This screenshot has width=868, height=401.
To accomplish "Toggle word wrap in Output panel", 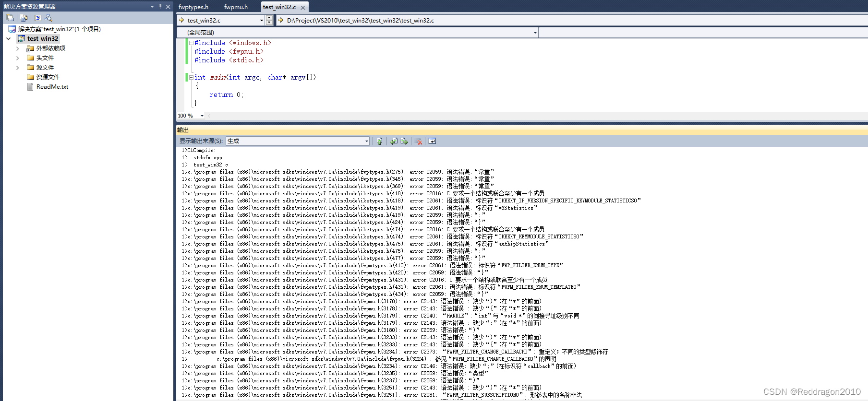I will (x=432, y=141).
